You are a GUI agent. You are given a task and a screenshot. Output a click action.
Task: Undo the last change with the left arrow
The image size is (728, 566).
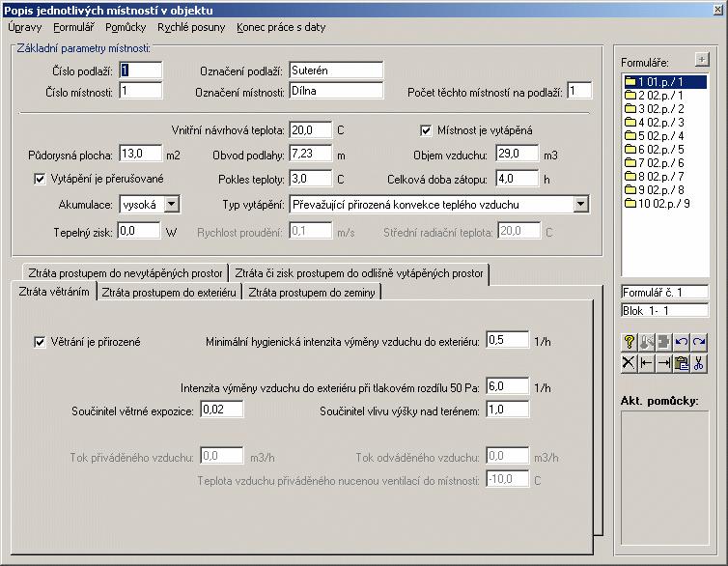681,342
